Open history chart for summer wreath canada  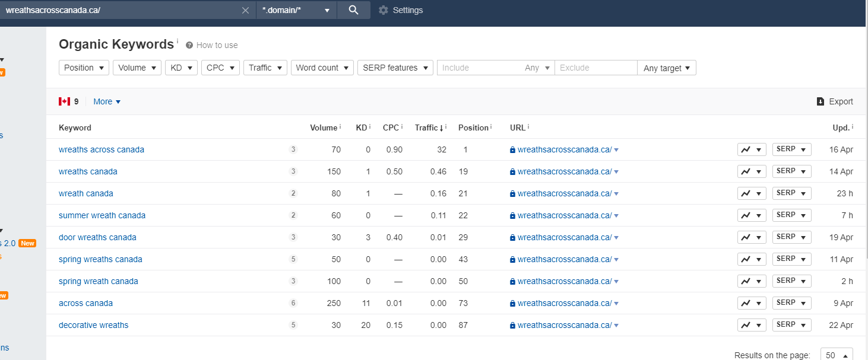pos(752,215)
